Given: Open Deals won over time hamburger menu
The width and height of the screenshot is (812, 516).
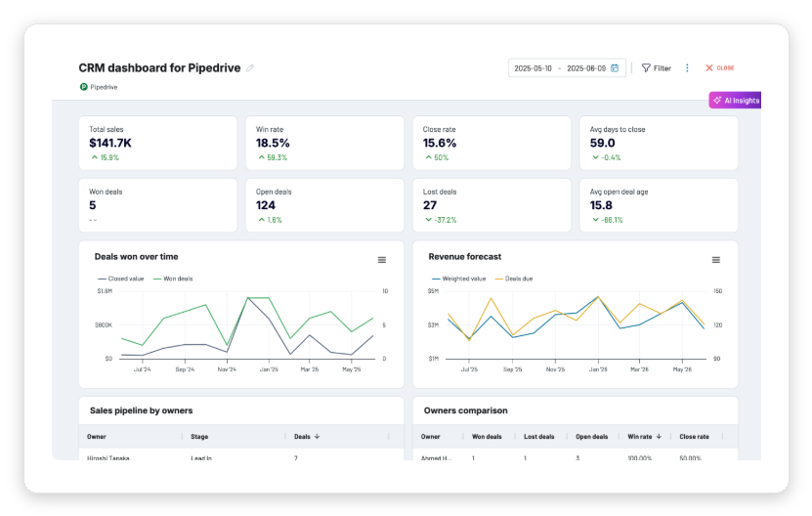Looking at the screenshot, I should click(382, 260).
